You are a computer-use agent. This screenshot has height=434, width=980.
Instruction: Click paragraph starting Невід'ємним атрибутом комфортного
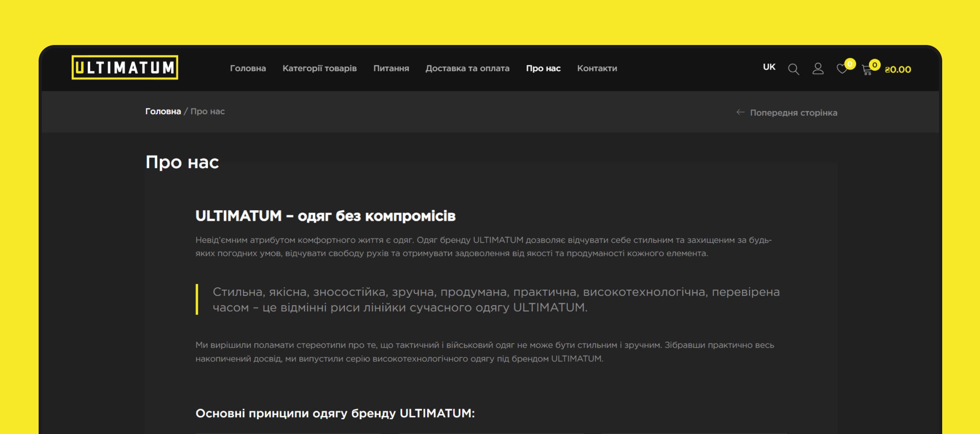pyautogui.click(x=484, y=247)
